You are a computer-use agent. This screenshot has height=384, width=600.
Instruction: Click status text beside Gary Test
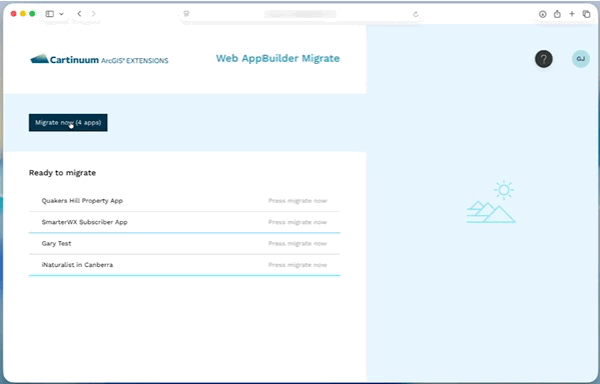[298, 244]
